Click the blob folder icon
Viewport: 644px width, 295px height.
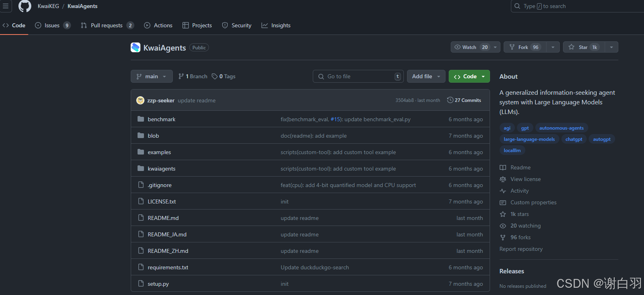pyautogui.click(x=141, y=135)
